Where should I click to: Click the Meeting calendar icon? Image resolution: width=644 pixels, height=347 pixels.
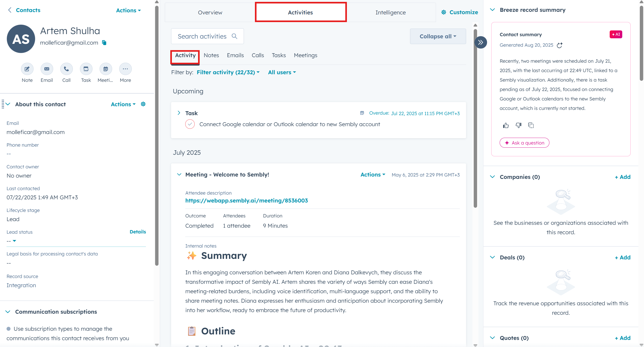106,69
